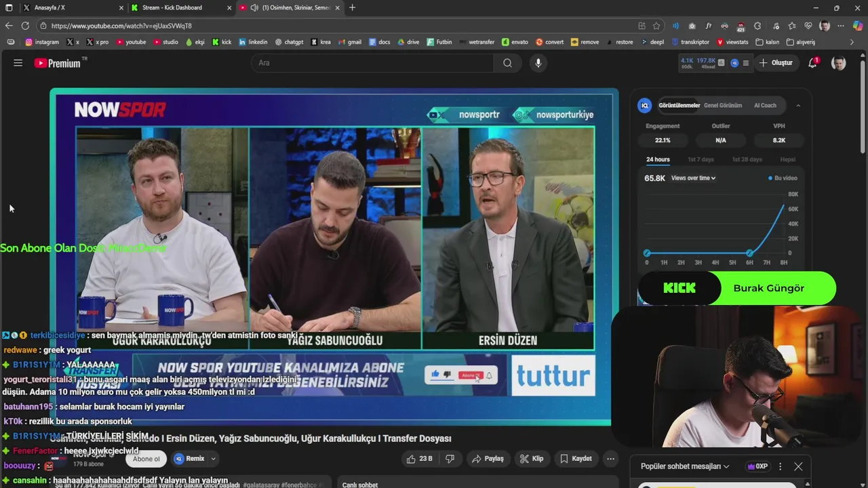868x488 pixels.
Task: Click the Remix button
Action: tap(189, 459)
